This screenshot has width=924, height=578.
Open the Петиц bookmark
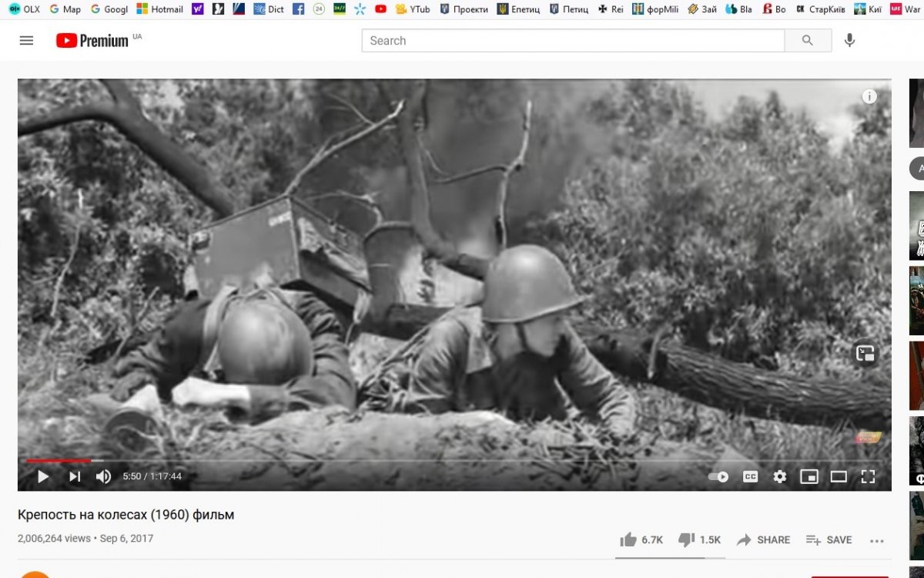(569, 9)
